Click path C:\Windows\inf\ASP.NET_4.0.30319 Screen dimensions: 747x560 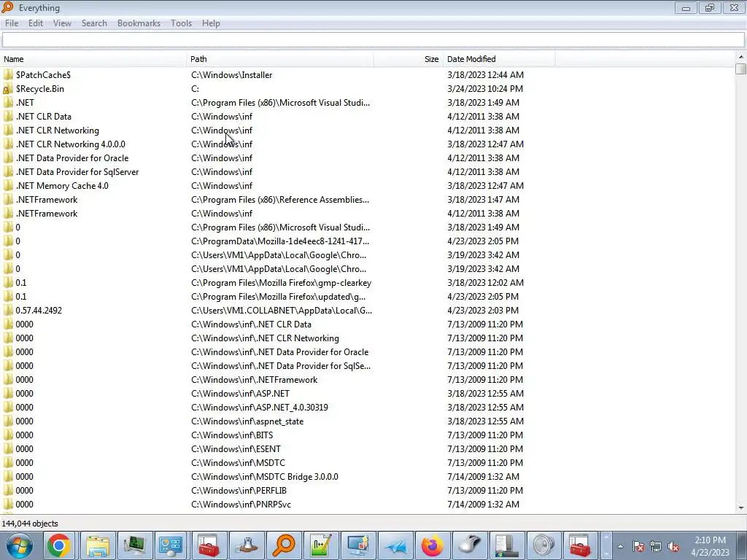pyautogui.click(x=260, y=408)
